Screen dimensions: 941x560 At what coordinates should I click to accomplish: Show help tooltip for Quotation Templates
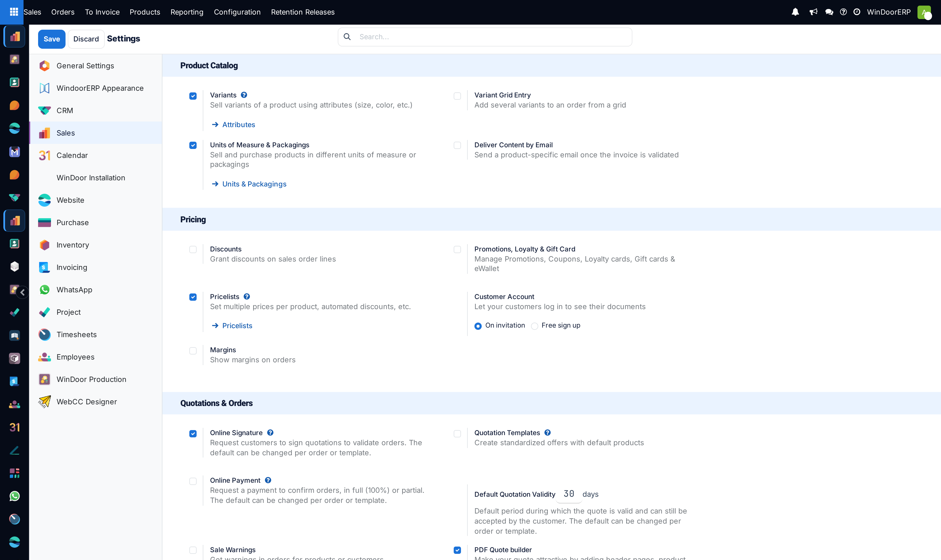click(547, 432)
